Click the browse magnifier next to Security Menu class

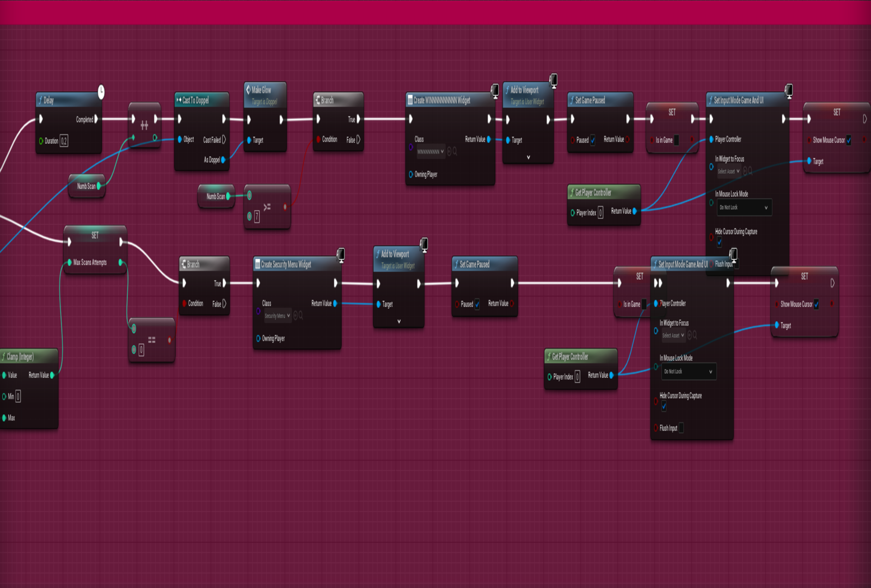300,316
